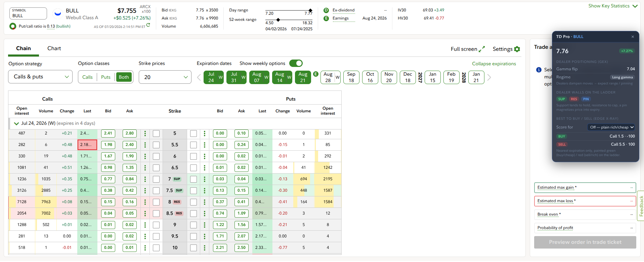644x262 pixels.
Task: Select the Chain tab
Action: (x=24, y=49)
